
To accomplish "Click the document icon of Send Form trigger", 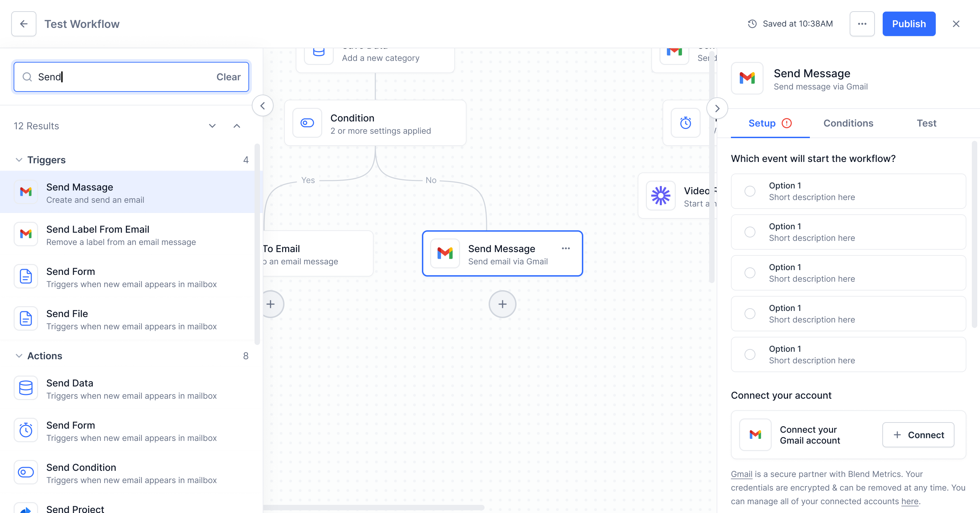I will point(26,276).
